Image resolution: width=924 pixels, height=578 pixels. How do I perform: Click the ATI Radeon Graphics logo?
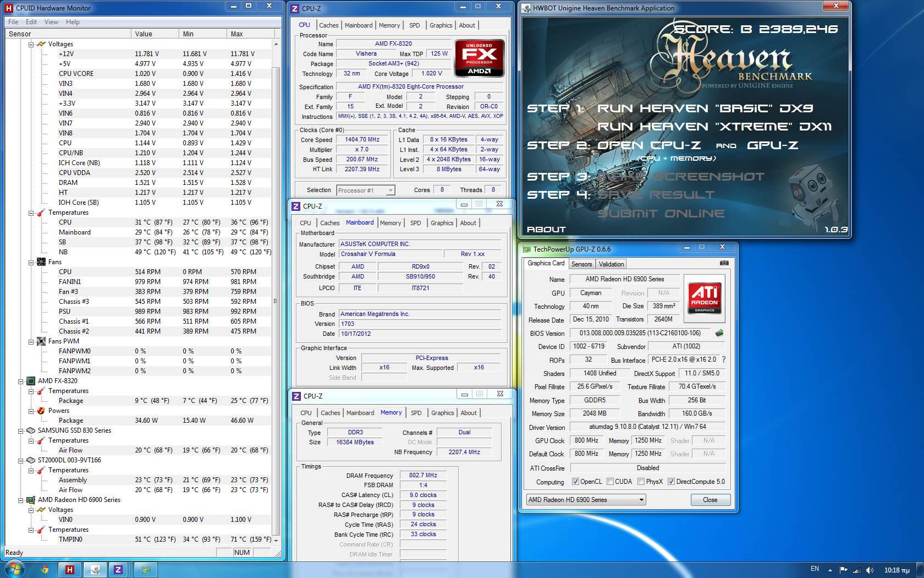click(x=705, y=298)
